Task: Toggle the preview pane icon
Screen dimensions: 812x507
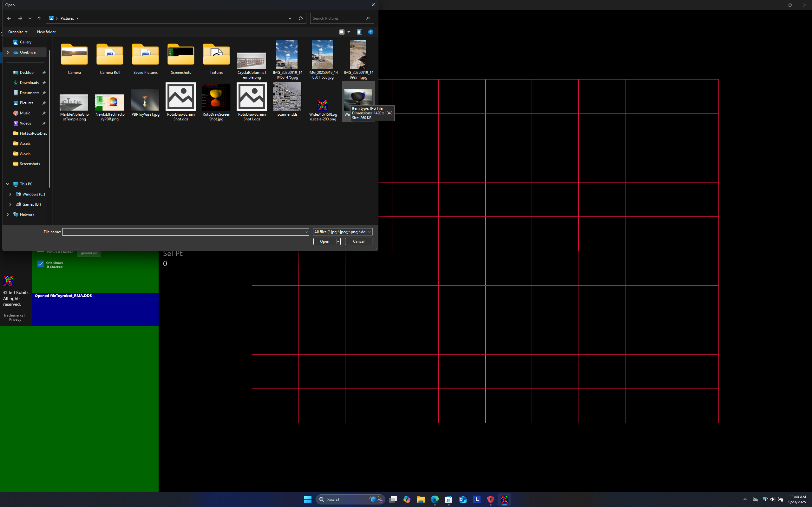Action: 359,32
